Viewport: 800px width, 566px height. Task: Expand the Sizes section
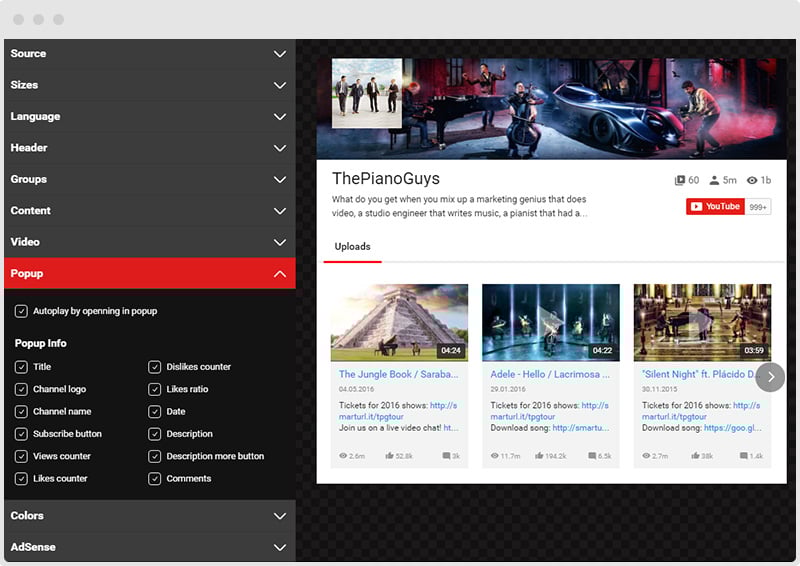point(149,85)
